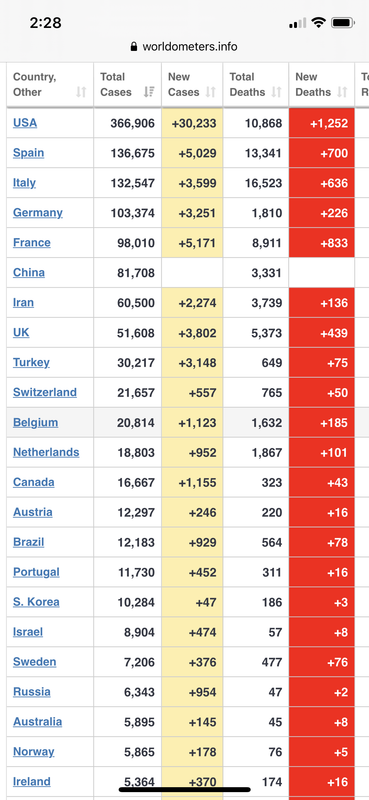Sort by Total Deaths arrow icon
Image resolution: width=369 pixels, height=800 pixels.
pyautogui.click(x=277, y=92)
